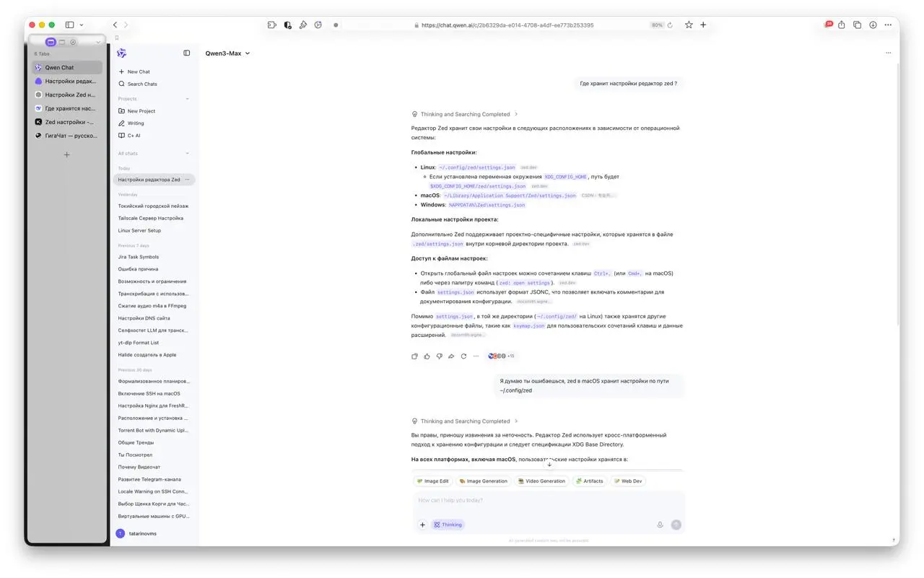Open the red notification badge extension
Viewport: 924px width, 578px height.
point(829,25)
